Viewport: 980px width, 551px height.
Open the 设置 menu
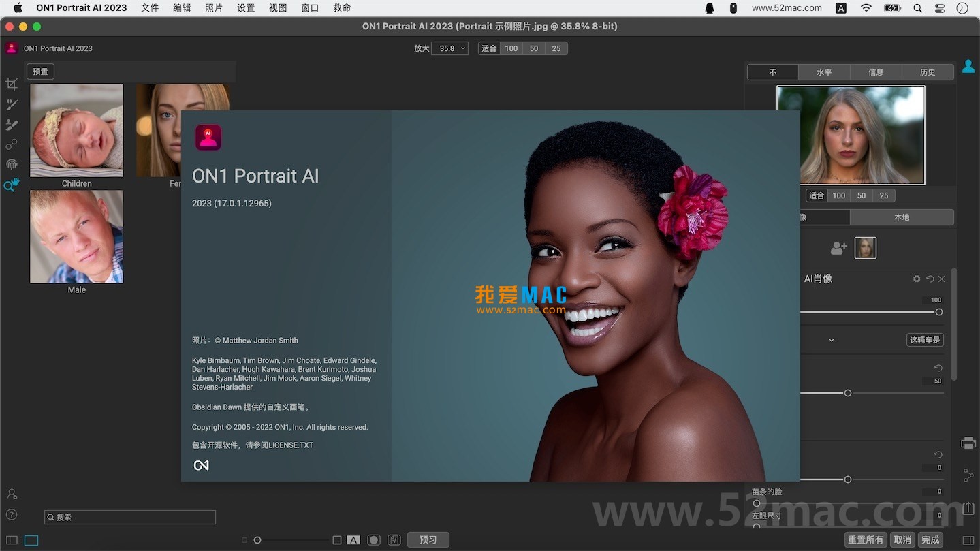point(246,8)
